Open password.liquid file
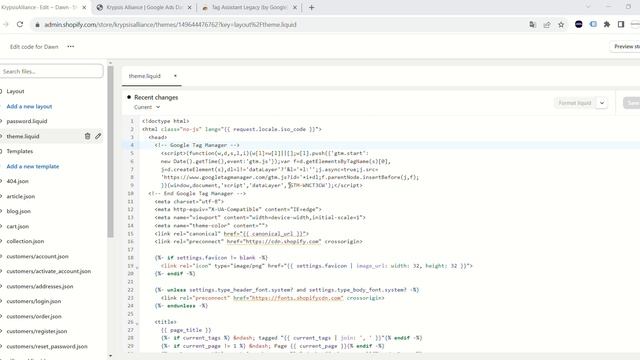The width and height of the screenshot is (640, 360). coord(27,121)
